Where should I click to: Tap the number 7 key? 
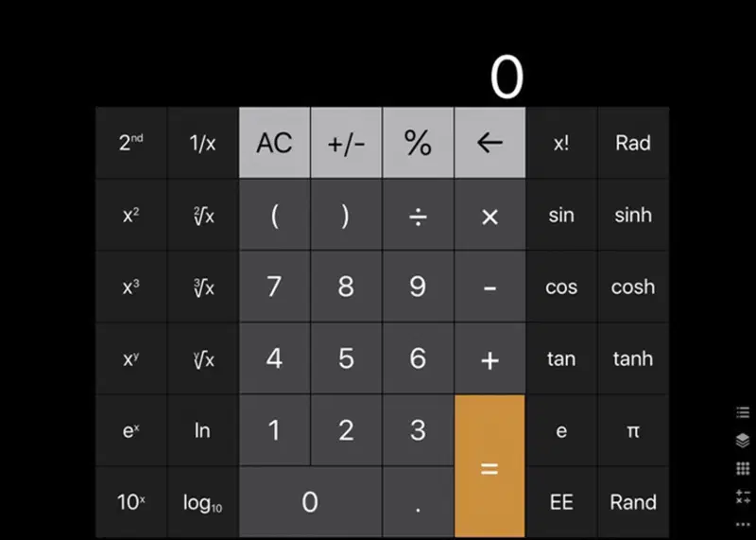pos(274,287)
